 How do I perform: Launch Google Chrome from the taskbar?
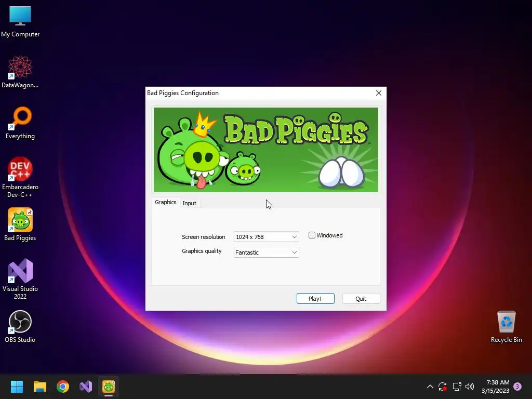click(63, 387)
